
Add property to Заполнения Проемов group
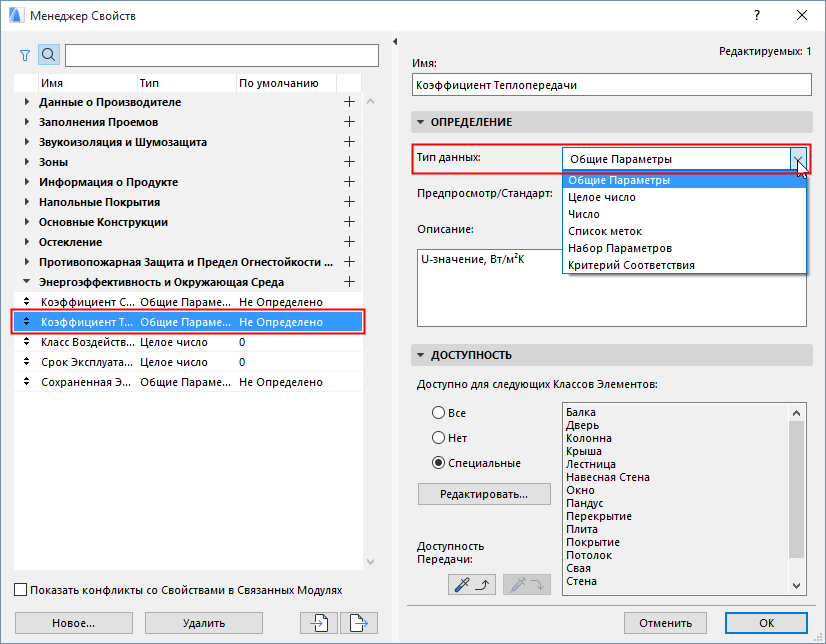tap(349, 122)
